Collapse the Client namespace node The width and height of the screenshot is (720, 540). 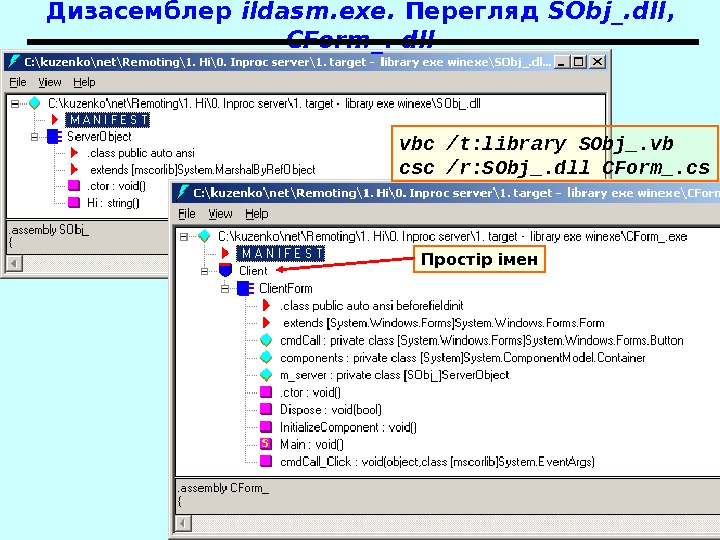coord(205,271)
